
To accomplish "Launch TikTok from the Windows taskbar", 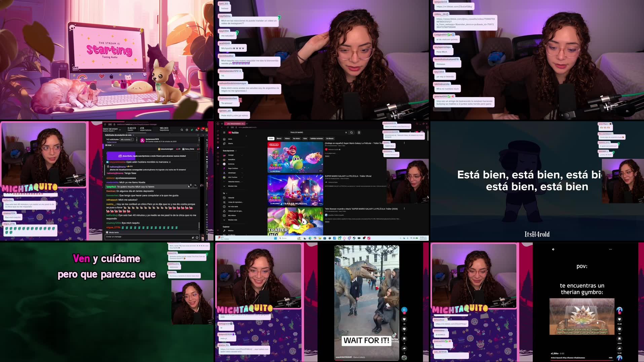I will click(x=369, y=238).
